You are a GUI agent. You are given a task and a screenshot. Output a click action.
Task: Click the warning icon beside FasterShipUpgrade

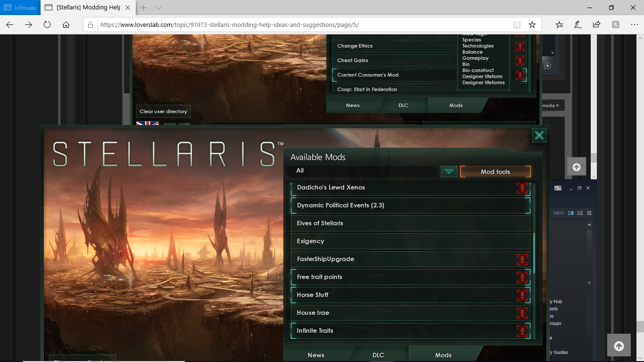522,259
